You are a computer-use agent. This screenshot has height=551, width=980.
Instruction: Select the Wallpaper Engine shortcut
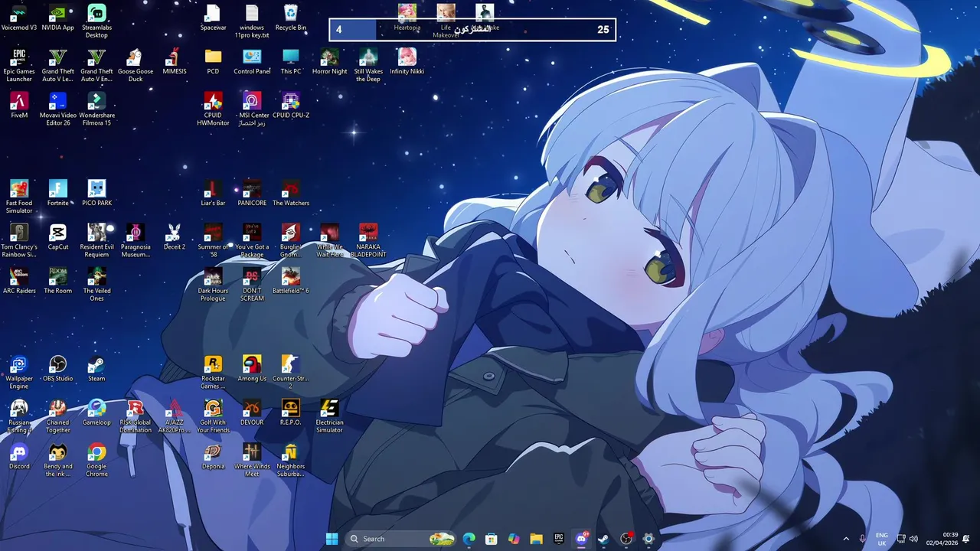tap(19, 373)
